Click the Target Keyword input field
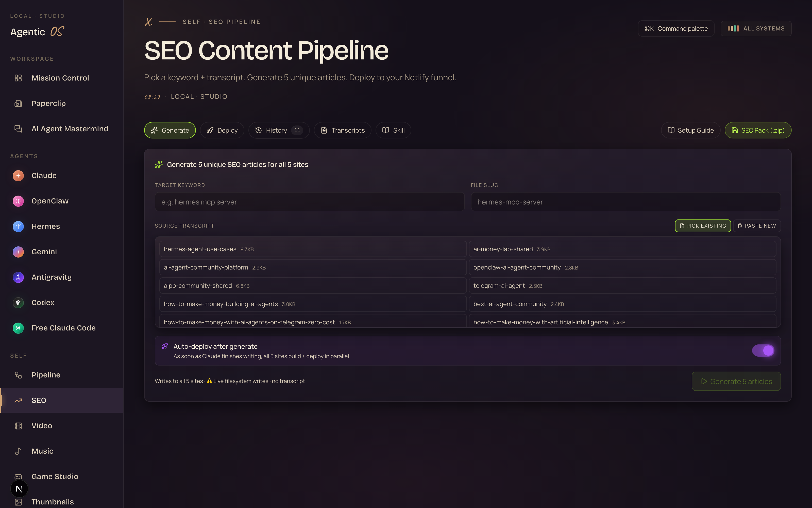 pyautogui.click(x=309, y=202)
